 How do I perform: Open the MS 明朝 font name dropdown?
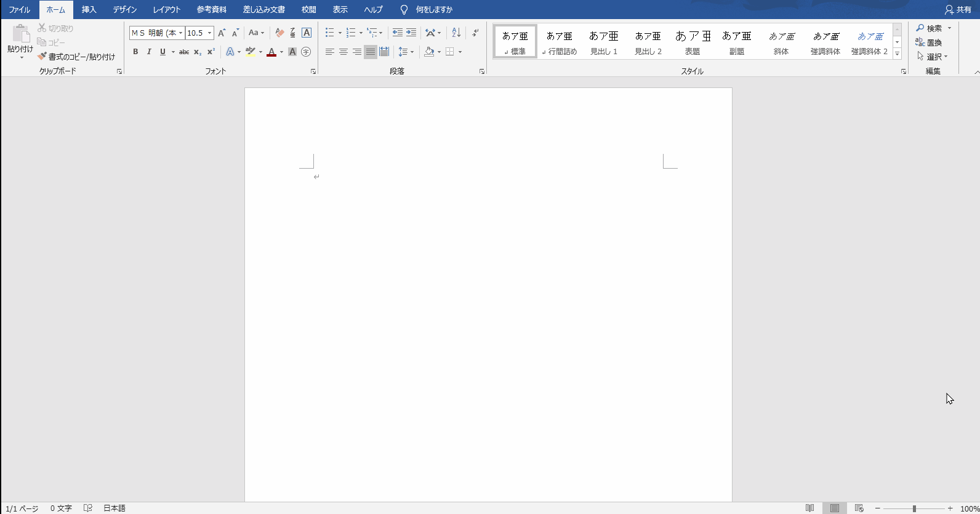180,33
